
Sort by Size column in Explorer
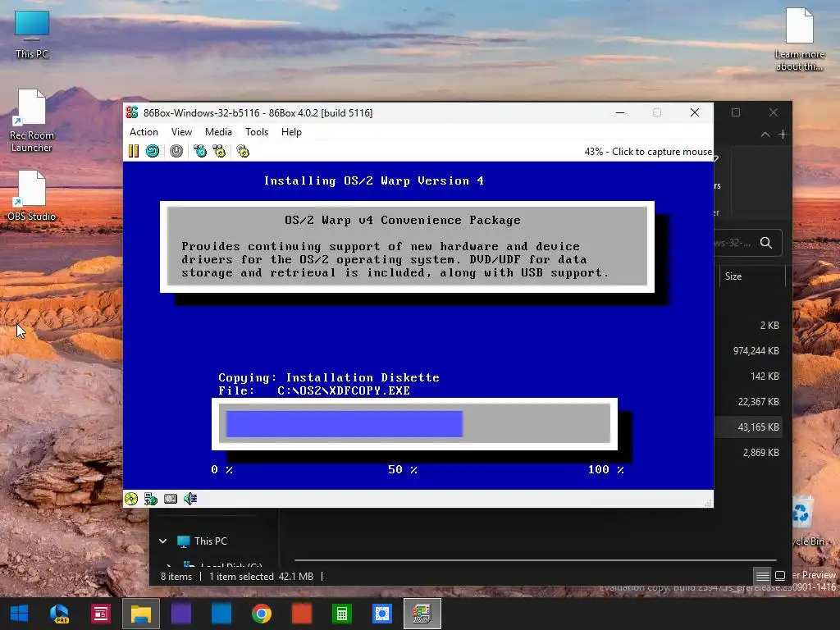click(x=733, y=276)
